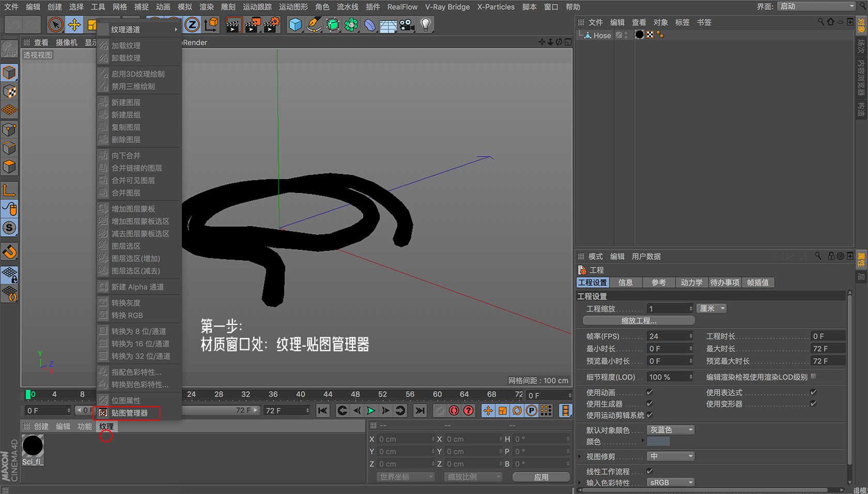The width and height of the screenshot is (868, 494).
Task: Click the black material tag on Hose
Action: click(x=640, y=35)
